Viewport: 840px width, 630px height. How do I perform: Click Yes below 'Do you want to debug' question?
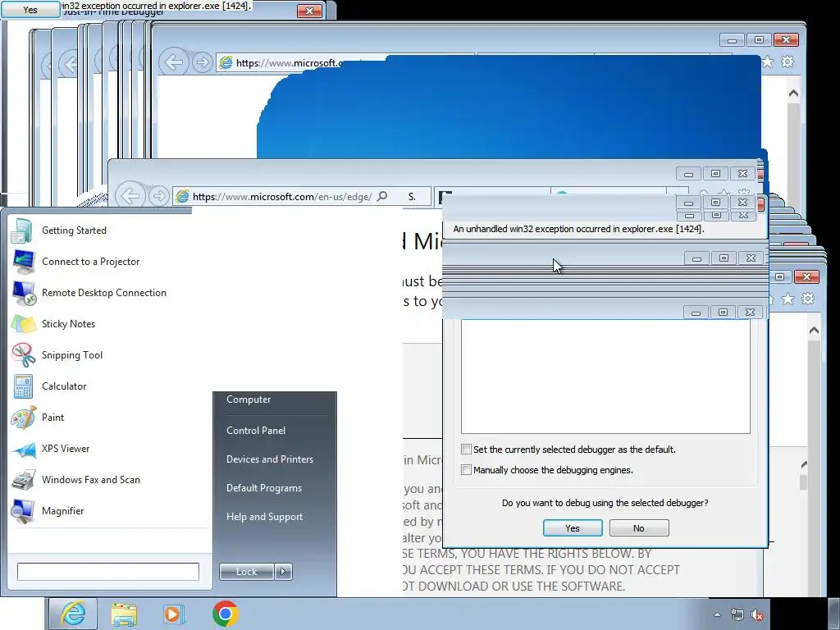tap(573, 528)
